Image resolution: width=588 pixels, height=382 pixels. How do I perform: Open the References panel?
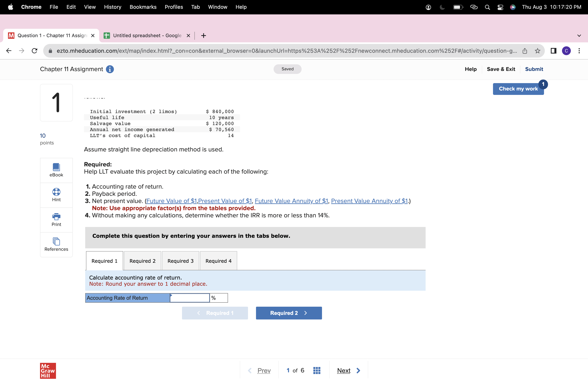[56, 245]
